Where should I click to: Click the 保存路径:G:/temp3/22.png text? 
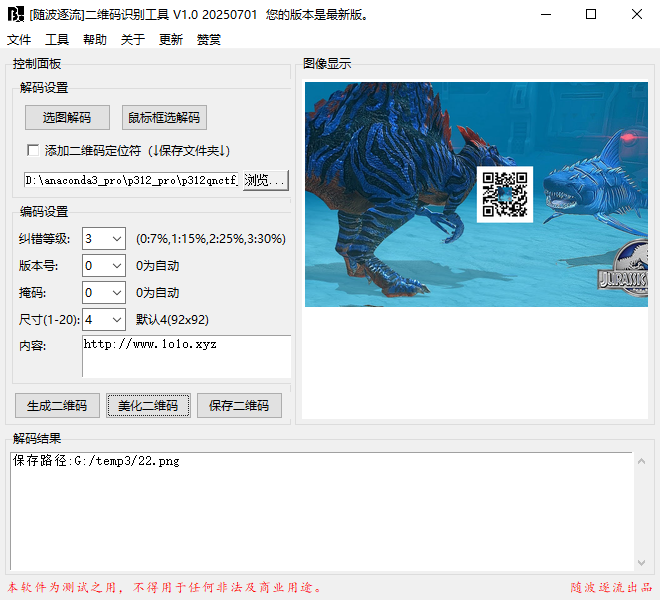(96, 461)
